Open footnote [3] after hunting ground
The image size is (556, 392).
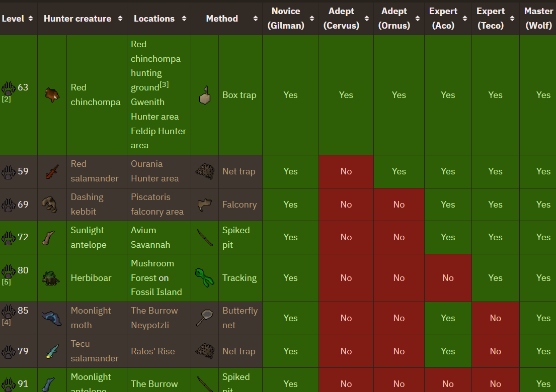click(x=164, y=84)
